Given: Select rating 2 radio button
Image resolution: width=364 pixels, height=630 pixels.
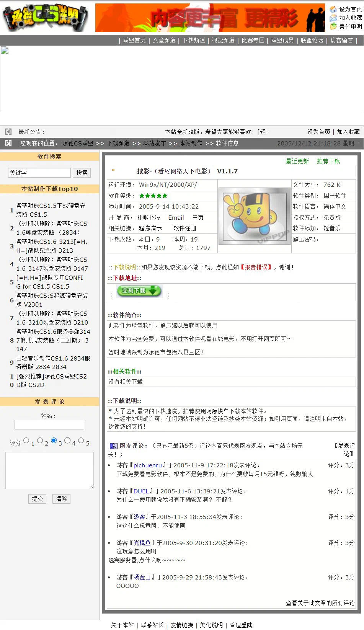Looking at the screenshot, I should point(40,441).
